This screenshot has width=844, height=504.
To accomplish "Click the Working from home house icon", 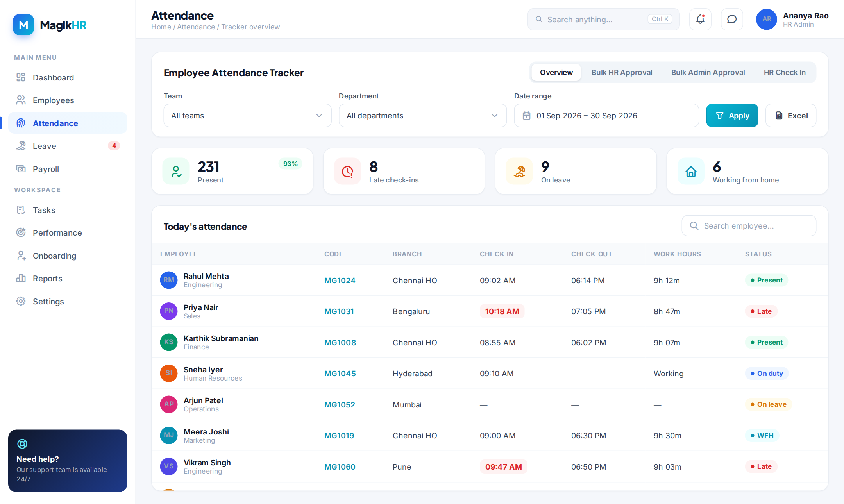I will click(691, 171).
